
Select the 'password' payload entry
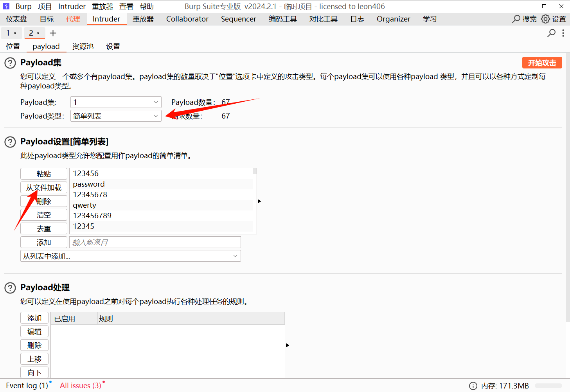(x=161, y=184)
